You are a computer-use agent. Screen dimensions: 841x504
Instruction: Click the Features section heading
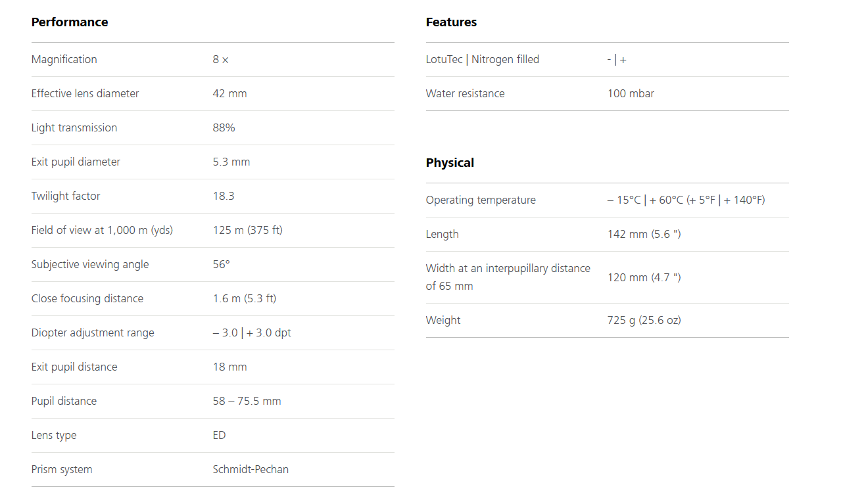(451, 22)
